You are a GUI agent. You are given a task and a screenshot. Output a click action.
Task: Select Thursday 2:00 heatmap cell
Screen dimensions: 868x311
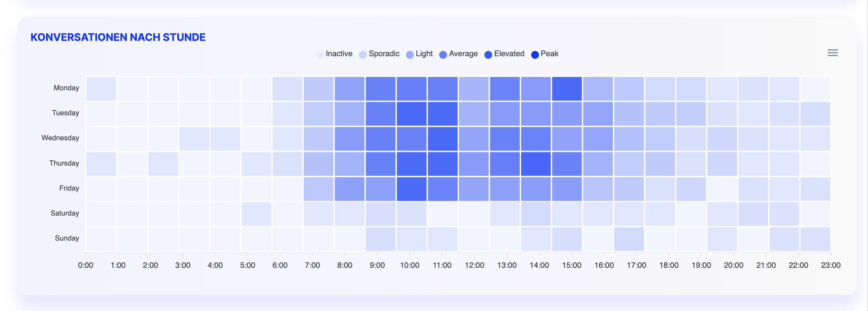[163, 164]
